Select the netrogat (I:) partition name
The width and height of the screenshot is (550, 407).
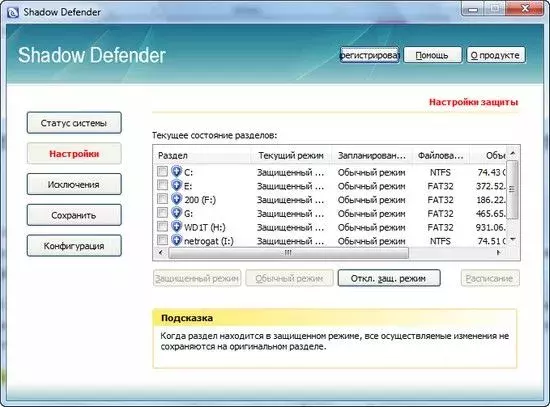pos(209,241)
